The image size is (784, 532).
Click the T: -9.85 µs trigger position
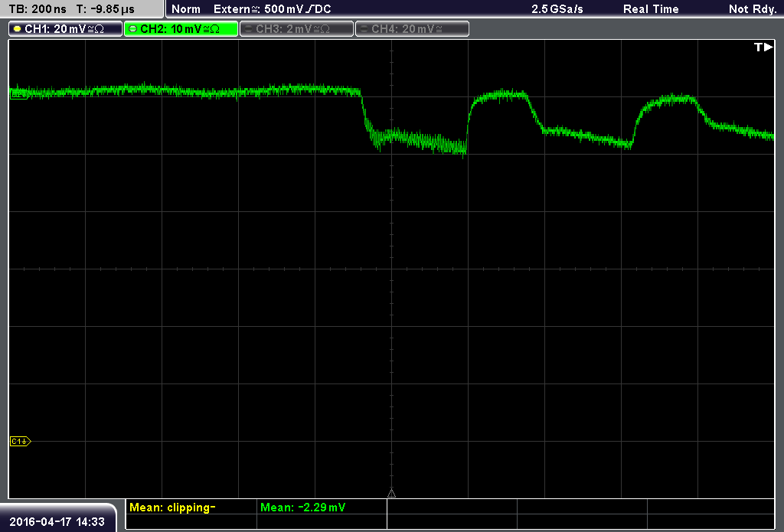pos(105,9)
